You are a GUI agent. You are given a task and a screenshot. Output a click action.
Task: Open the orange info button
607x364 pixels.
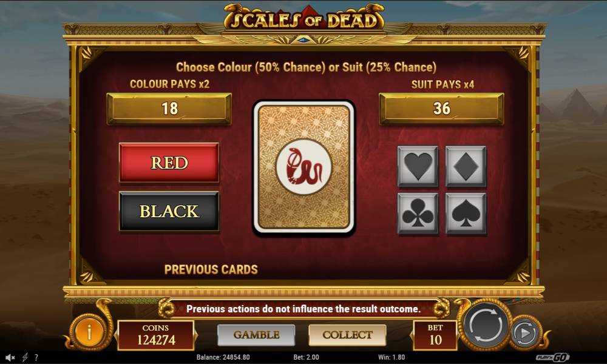(89, 332)
